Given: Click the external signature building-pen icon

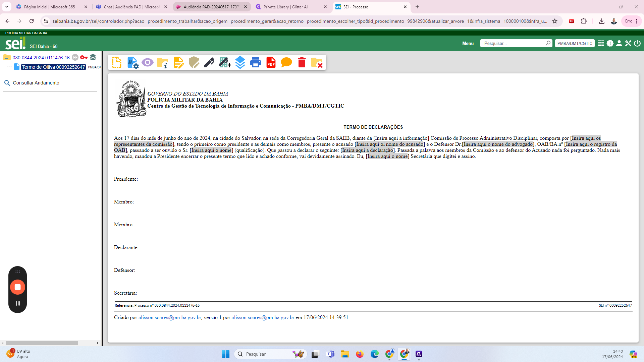Looking at the screenshot, I should tap(225, 62).
